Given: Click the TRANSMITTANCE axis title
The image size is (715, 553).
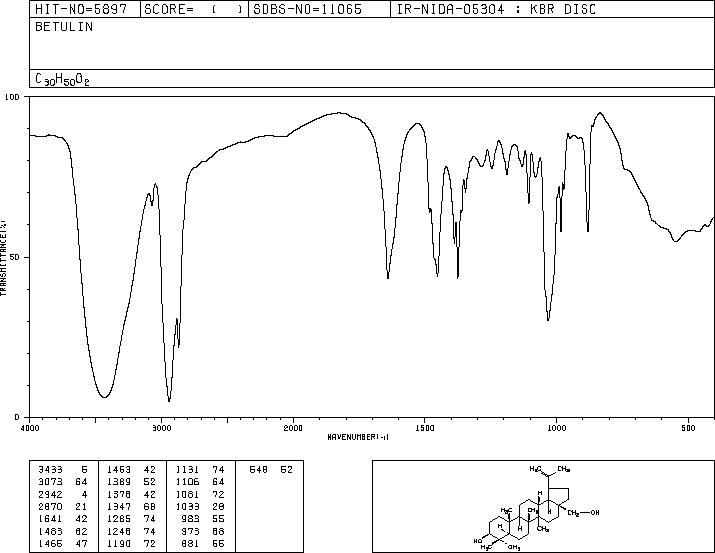Looking at the screenshot, I should [3, 258].
